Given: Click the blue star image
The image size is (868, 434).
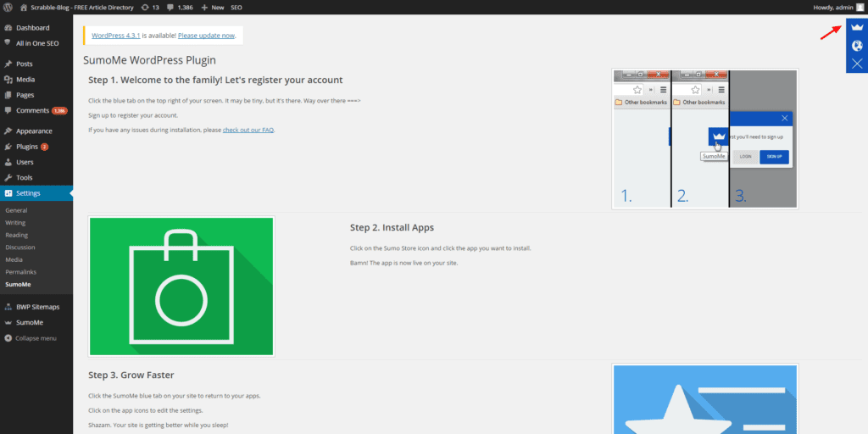Looking at the screenshot, I should (704, 398).
